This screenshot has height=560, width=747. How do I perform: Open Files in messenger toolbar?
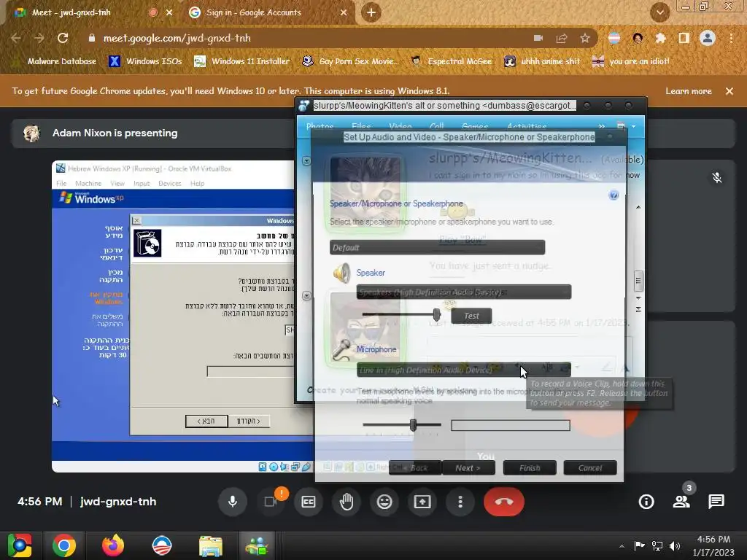pyautogui.click(x=361, y=127)
